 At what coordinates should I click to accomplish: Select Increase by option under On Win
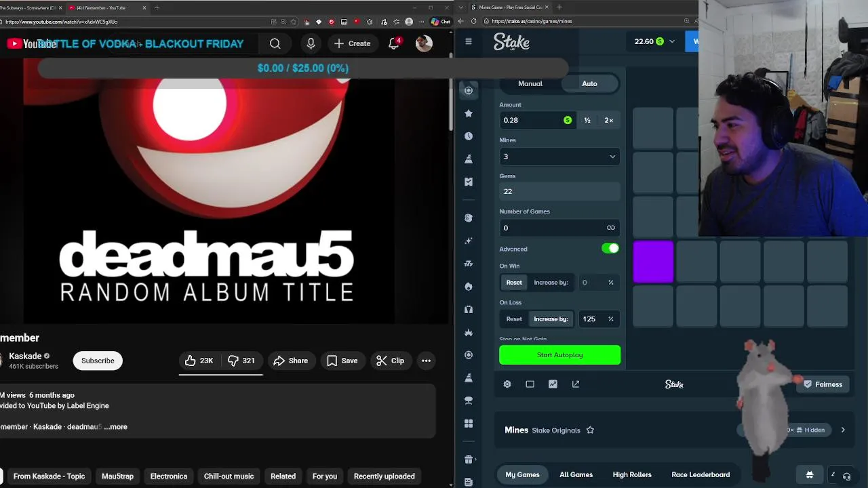(x=551, y=283)
